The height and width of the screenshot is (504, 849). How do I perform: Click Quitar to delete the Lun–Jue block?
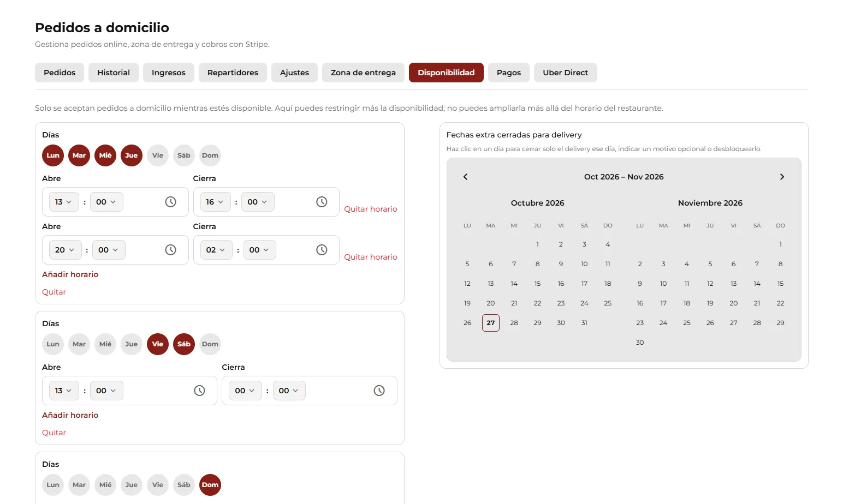pyautogui.click(x=54, y=292)
